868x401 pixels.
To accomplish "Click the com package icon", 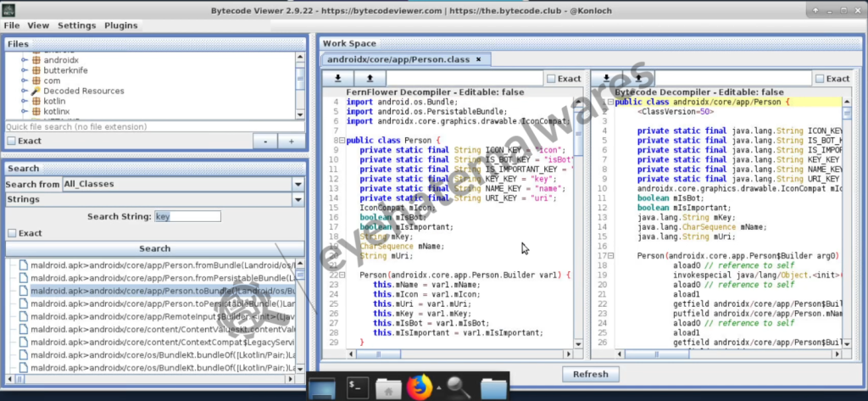I will point(36,81).
